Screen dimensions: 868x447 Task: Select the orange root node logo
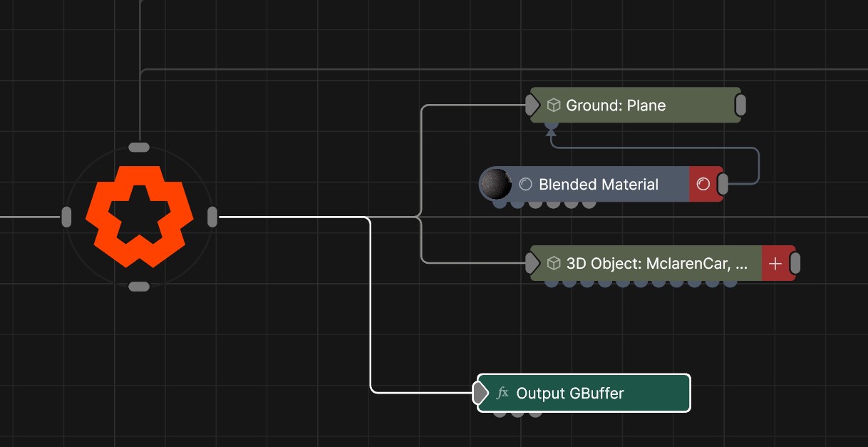point(139,217)
